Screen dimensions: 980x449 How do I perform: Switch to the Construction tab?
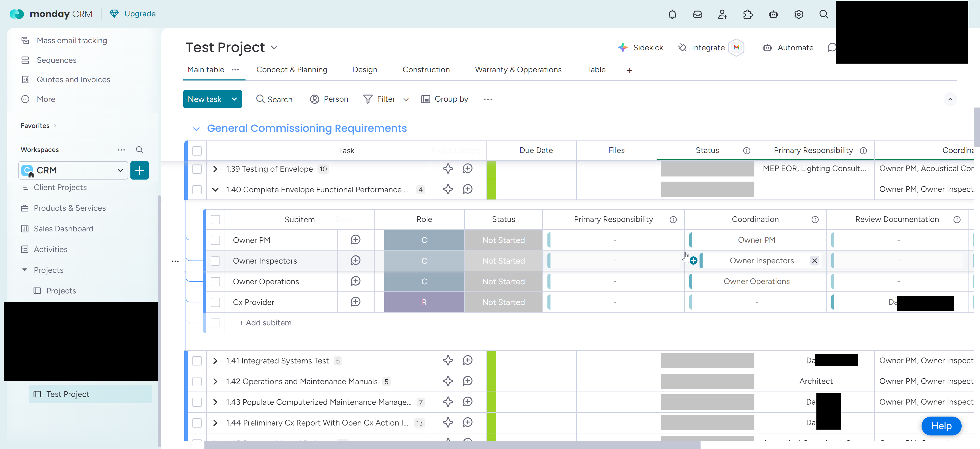[x=426, y=70]
